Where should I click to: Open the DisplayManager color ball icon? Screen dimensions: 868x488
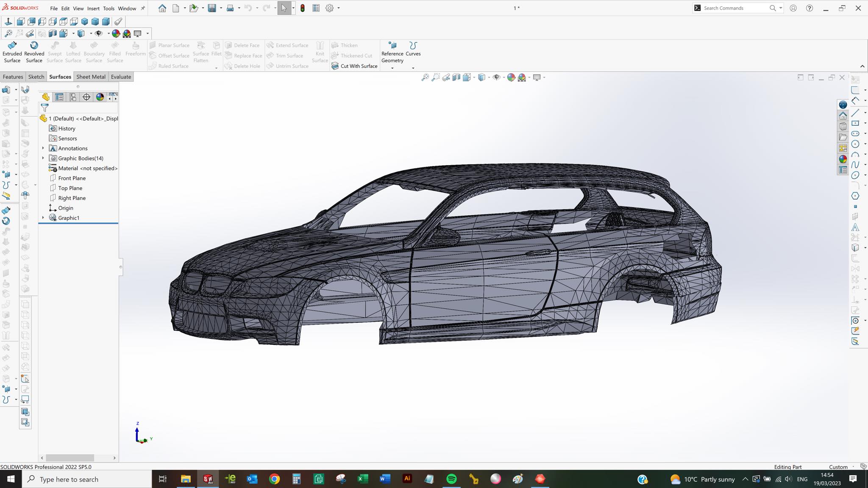[x=100, y=97]
